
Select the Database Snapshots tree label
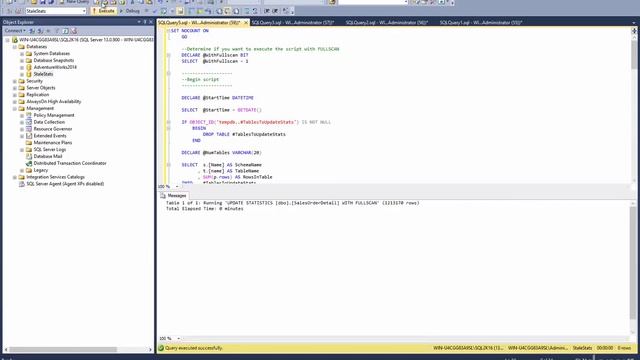(53, 60)
